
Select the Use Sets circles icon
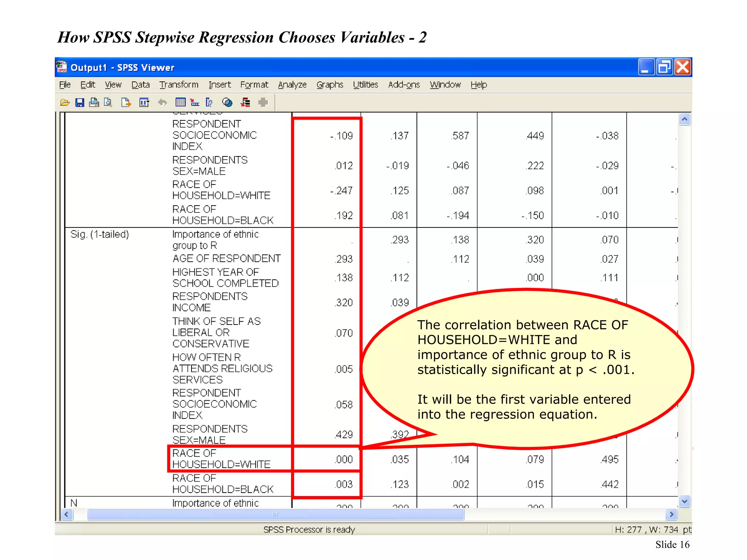coord(227,102)
